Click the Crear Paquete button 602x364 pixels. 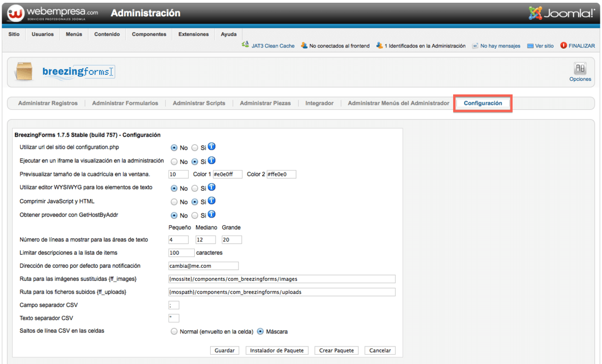[x=337, y=350]
